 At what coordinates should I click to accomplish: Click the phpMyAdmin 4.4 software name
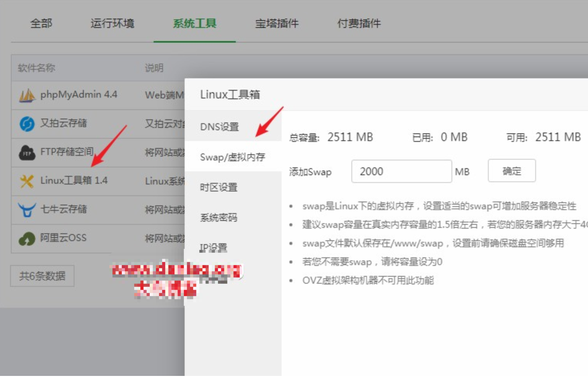pyautogui.click(x=79, y=95)
